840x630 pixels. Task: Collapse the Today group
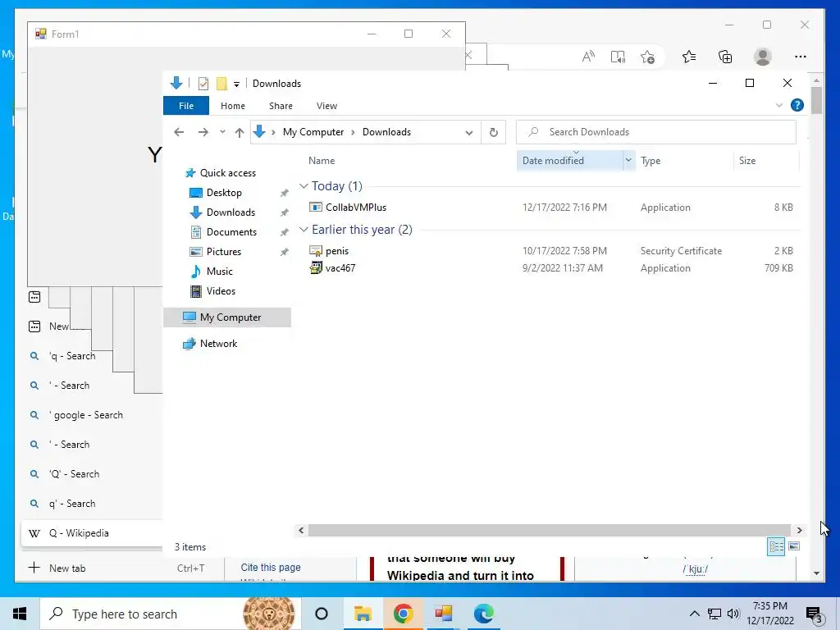pos(304,186)
